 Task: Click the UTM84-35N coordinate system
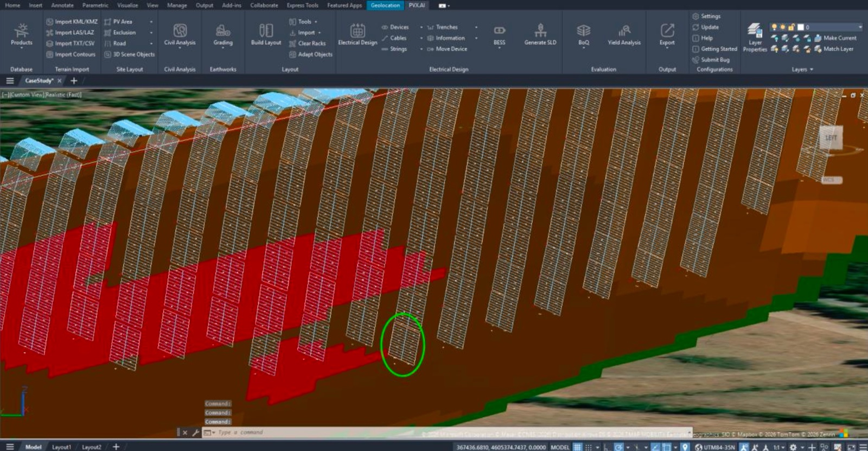point(715,447)
